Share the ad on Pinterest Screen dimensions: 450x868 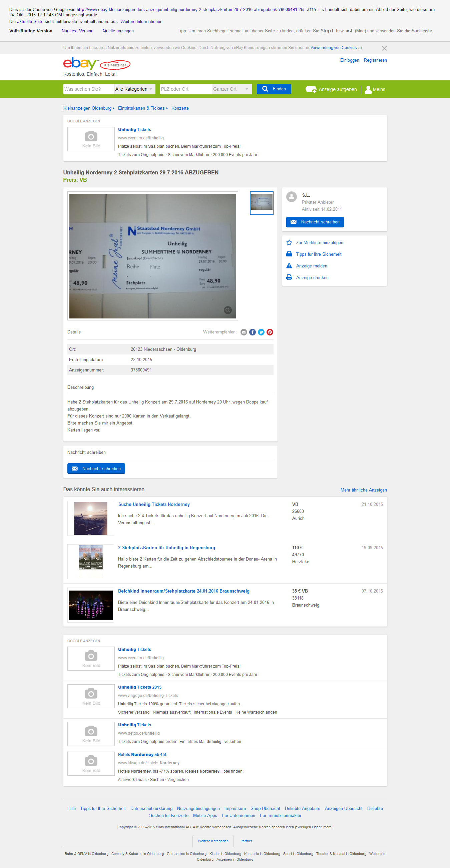click(270, 332)
